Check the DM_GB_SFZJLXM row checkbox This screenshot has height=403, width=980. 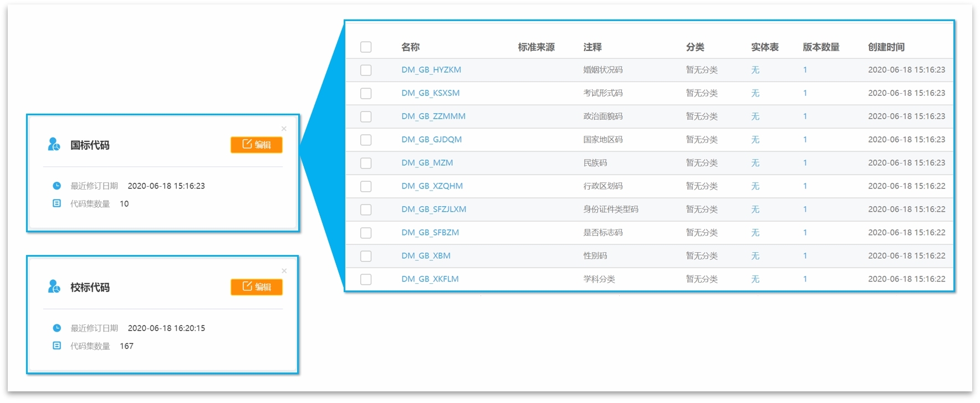(x=366, y=210)
